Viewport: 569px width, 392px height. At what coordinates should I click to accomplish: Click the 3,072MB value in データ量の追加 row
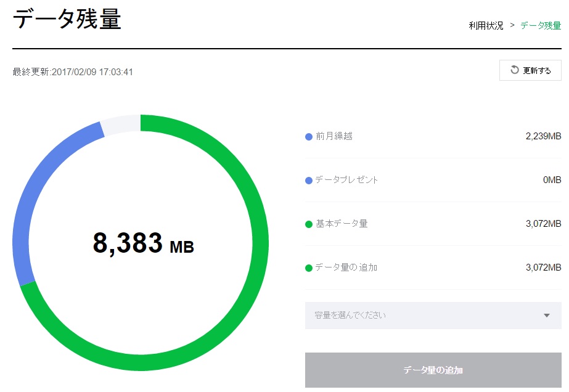pos(543,267)
